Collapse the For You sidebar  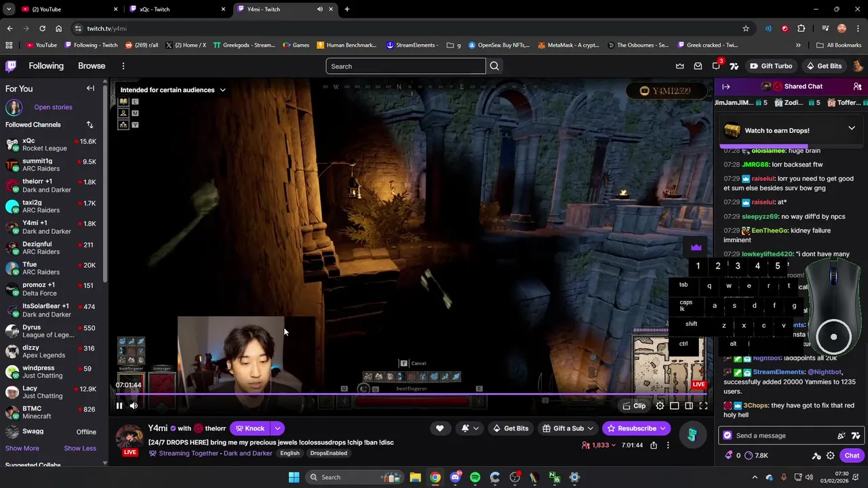tap(90, 88)
